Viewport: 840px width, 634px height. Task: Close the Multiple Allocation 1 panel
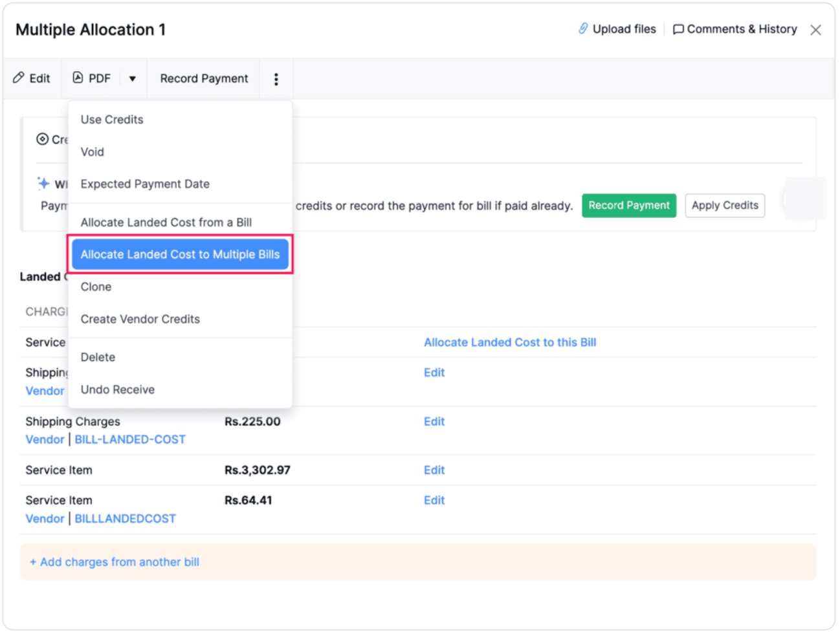click(815, 30)
